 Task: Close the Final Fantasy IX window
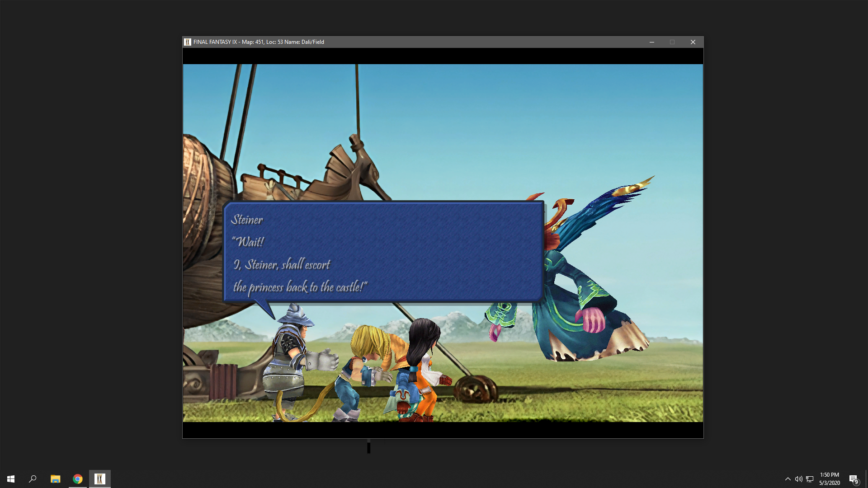(x=693, y=42)
